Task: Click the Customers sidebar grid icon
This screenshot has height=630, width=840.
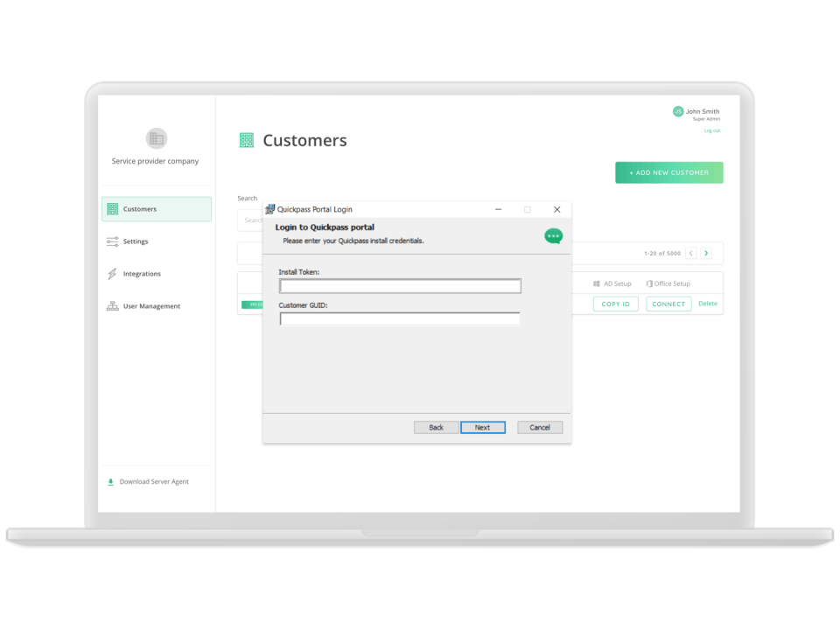Action: click(113, 209)
